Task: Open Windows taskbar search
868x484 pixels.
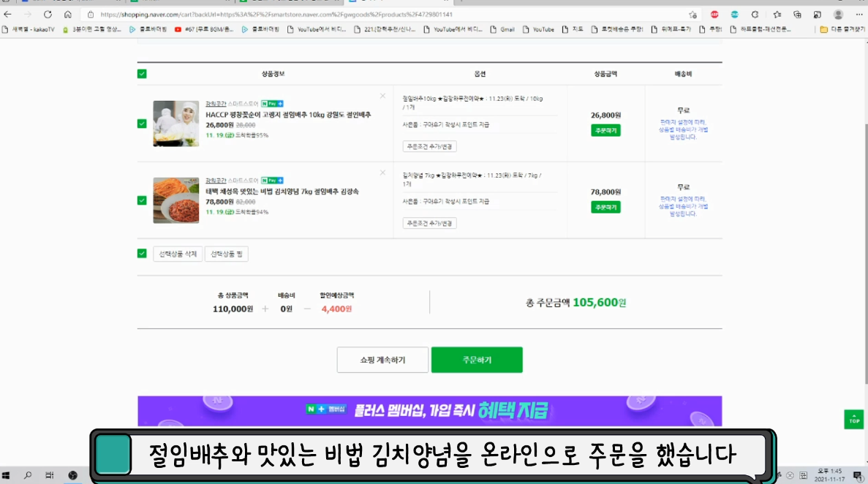Action: 28,475
